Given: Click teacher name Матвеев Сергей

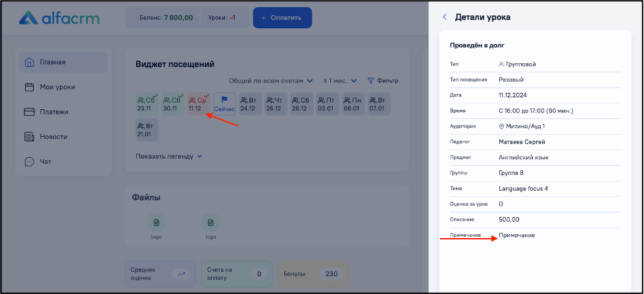Looking at the screenshot, I should tap(522, 142).
